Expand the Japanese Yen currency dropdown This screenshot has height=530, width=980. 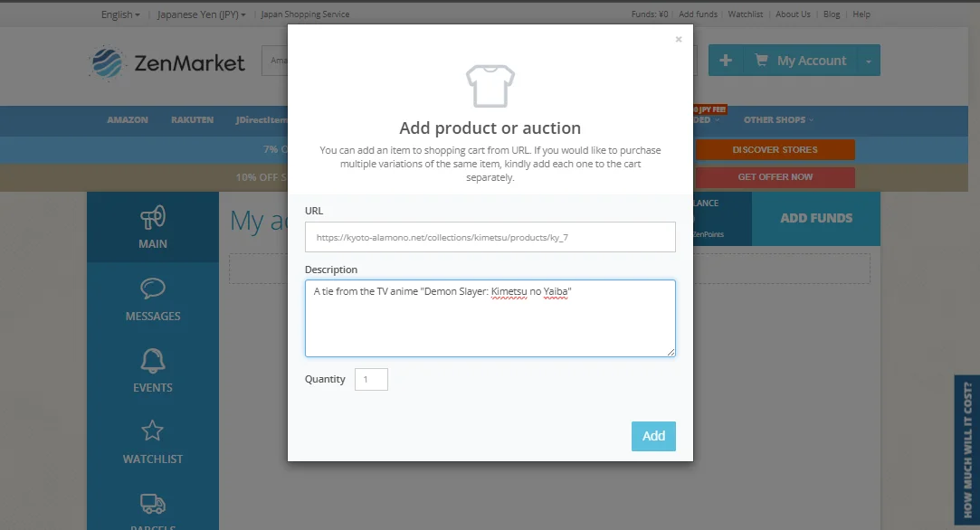click(x=201, y=14)
